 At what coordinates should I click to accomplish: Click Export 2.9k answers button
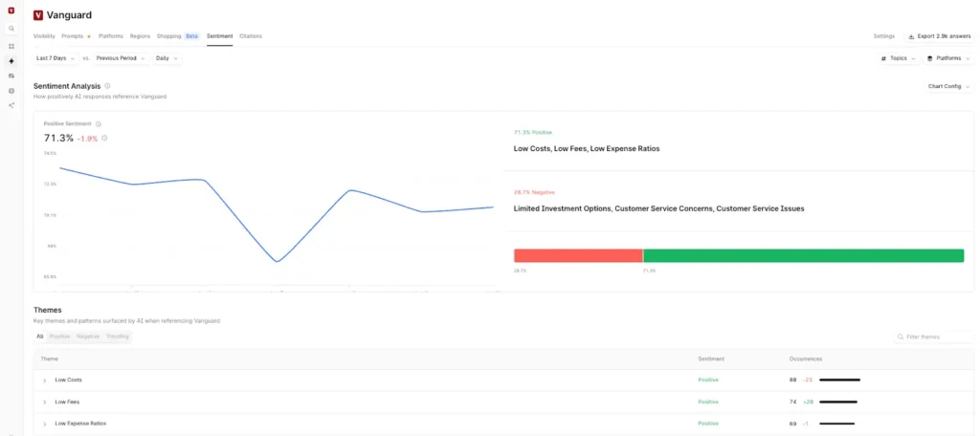pyautogui.click(x=940, y=36)
